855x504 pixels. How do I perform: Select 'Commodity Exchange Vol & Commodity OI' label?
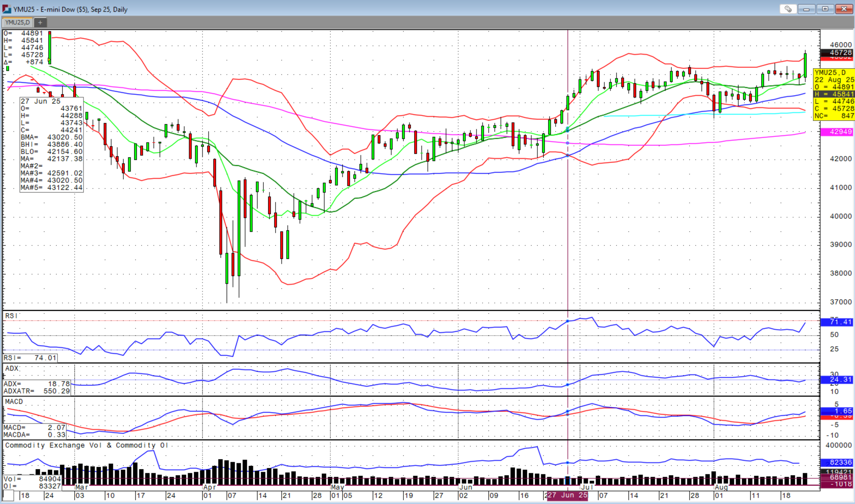(87, 445)
